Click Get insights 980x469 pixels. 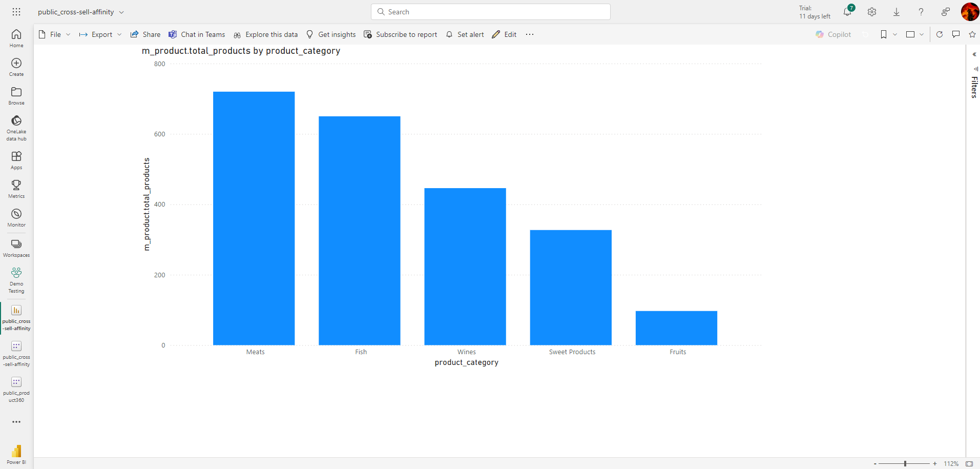331,34
